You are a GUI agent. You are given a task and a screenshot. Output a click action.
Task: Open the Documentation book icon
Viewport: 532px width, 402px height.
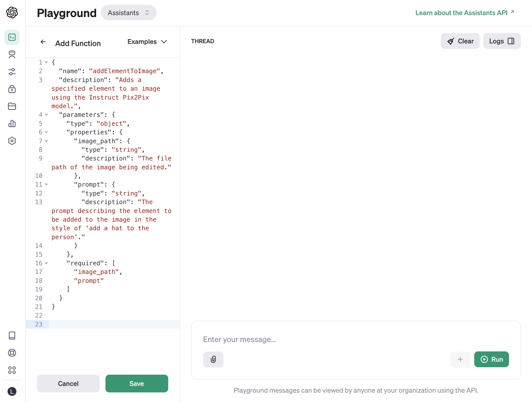point(12,335)
